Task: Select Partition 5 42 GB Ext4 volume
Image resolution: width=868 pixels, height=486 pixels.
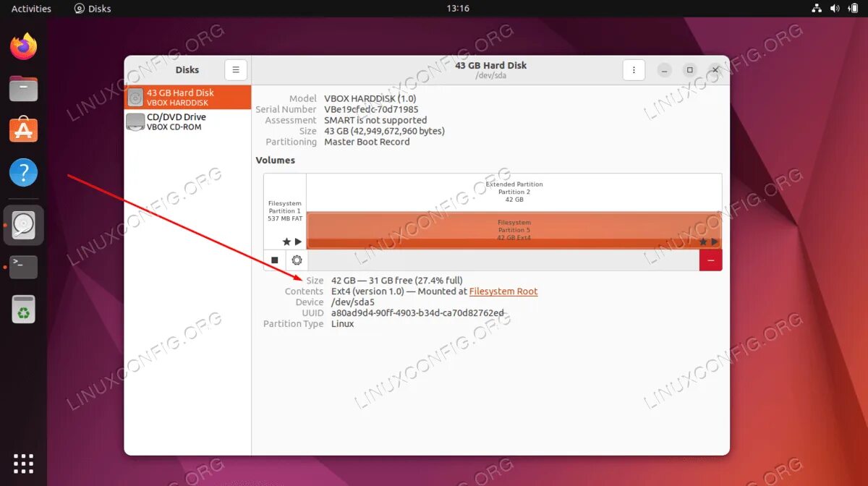Action: (x=514, y=231)
